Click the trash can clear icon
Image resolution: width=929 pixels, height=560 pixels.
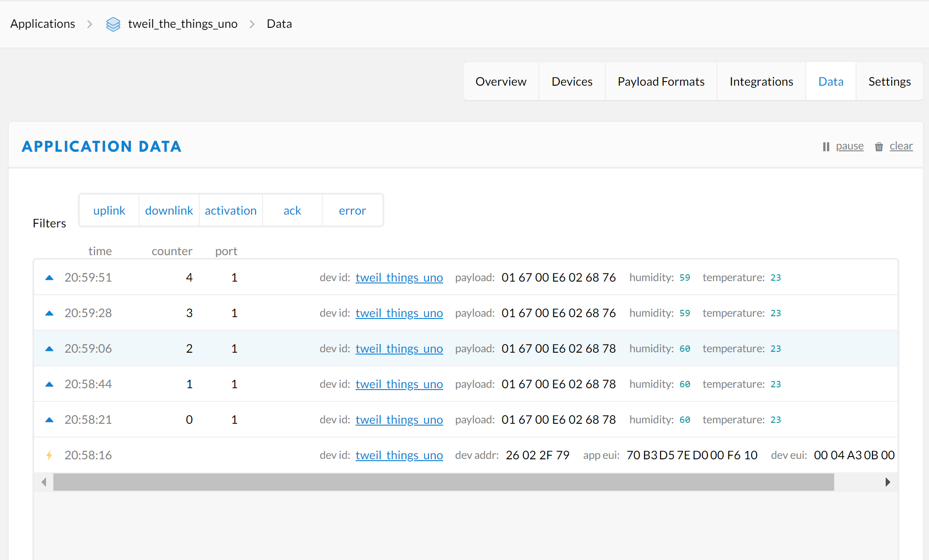point(879,147)
